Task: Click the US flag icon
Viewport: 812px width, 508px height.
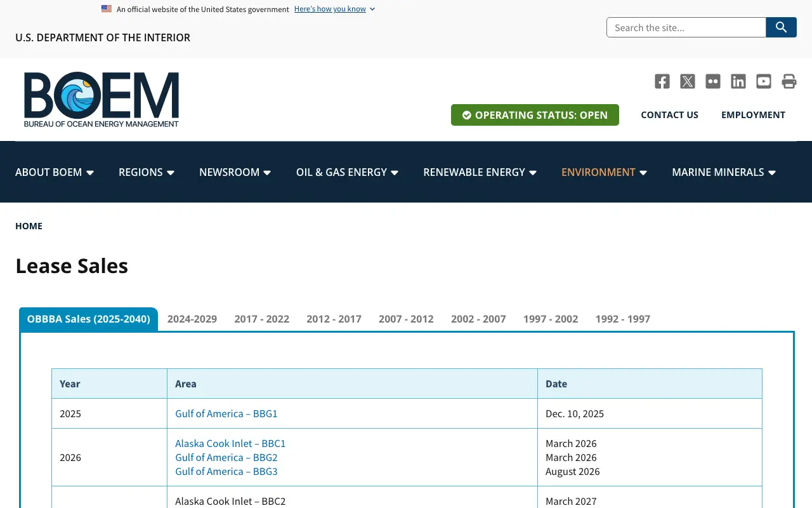Action: click(107, 9)
